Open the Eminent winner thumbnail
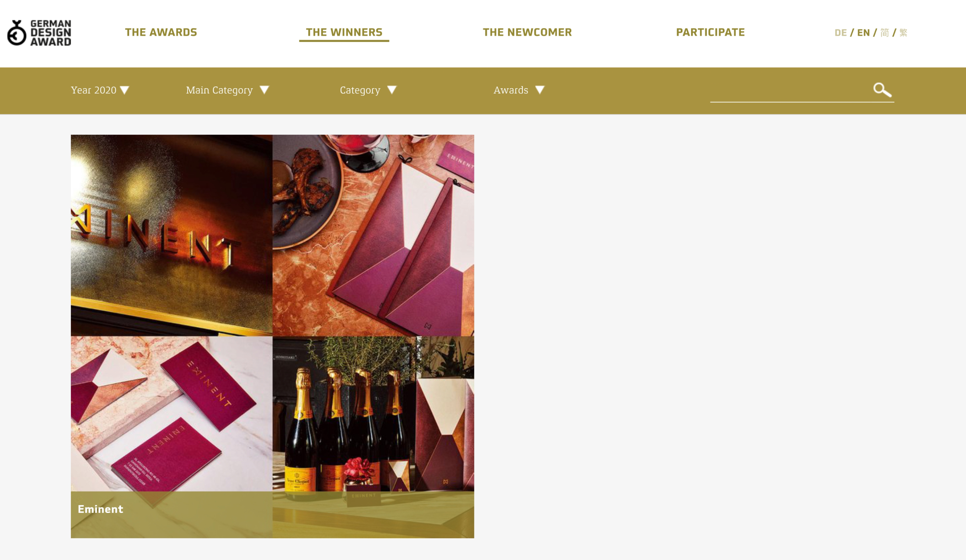The width and height of the screenshot is (966, 560). click(x=272, y=336)
